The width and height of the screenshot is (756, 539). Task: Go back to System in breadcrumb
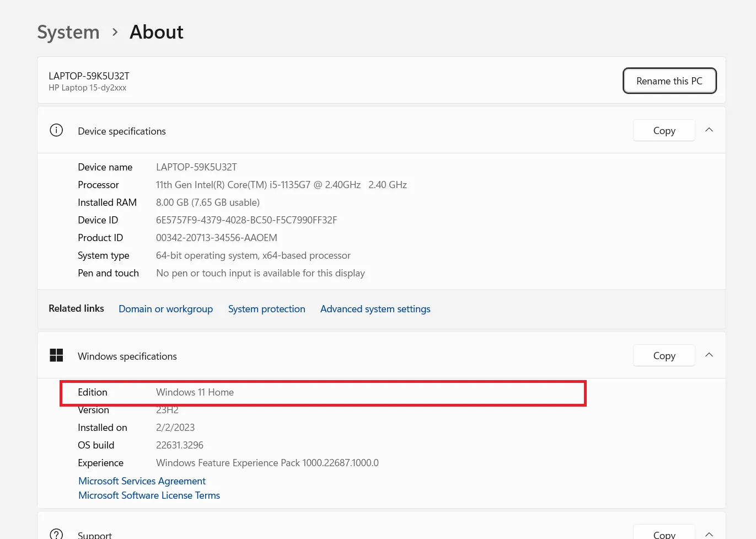point(68,32)
